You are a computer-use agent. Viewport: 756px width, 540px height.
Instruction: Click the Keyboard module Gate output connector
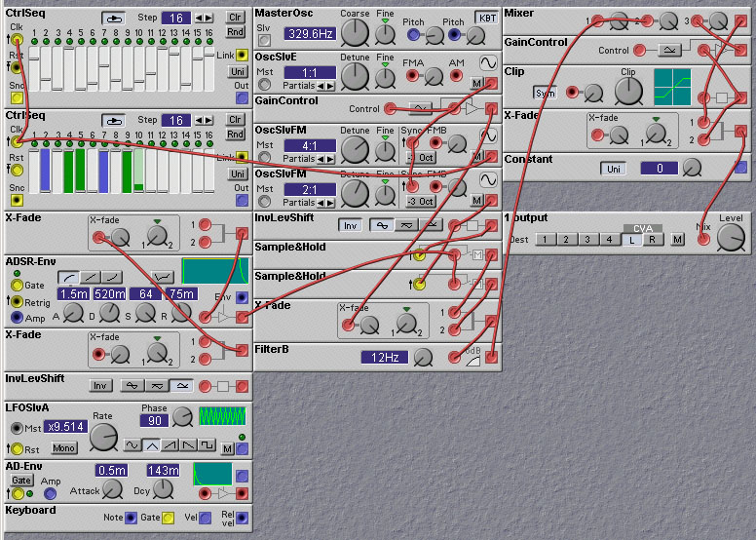[168, 518]
